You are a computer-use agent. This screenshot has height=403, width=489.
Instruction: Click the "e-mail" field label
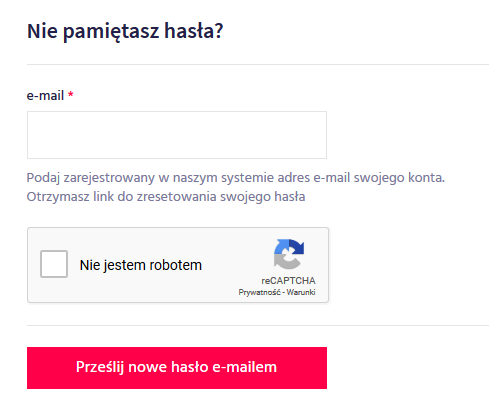(45, 96)
